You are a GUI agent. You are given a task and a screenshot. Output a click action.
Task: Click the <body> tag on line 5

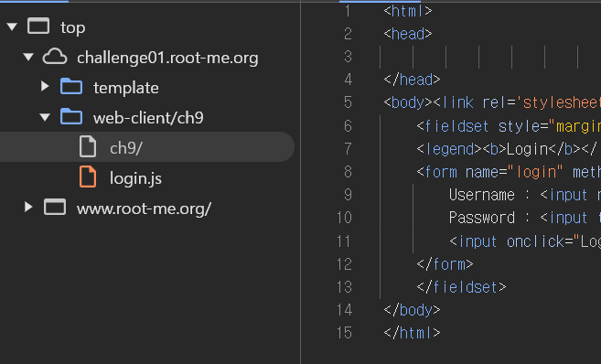pyautogui.click(x=408, y=102)
